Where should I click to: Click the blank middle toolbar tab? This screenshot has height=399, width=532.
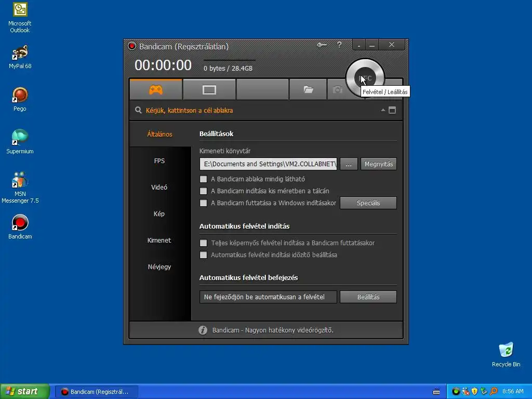click(262, 89)
